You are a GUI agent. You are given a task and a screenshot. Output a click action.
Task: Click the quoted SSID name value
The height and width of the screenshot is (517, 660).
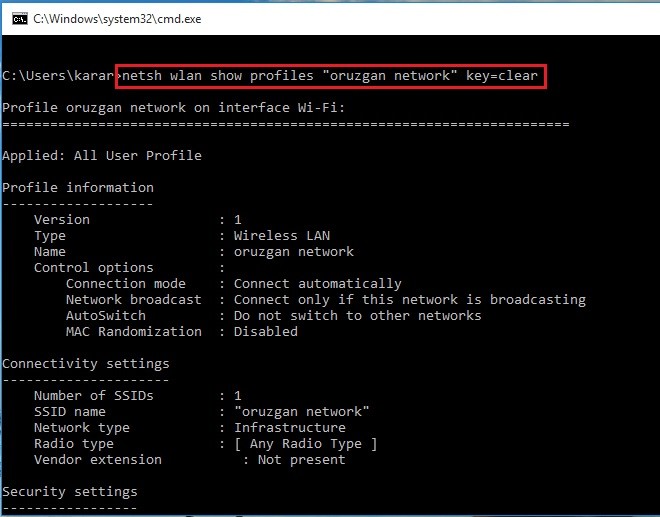pyautogui.click(x=301, y=411)
